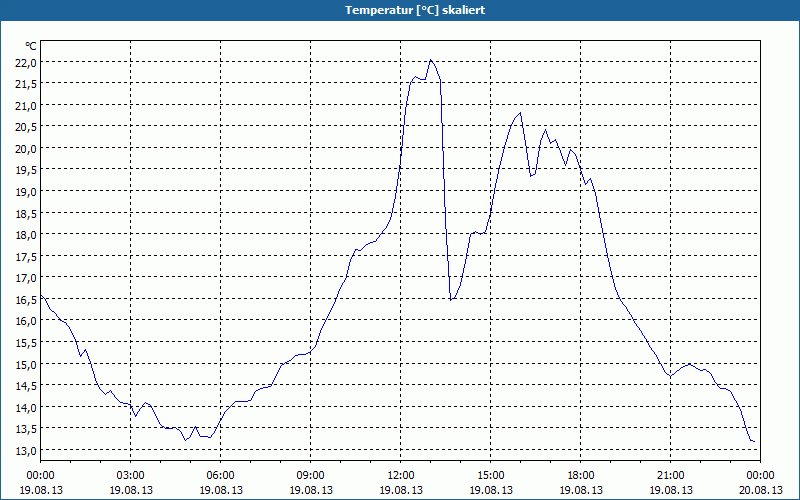Viewport: 800px width, 500px height.
Task: Select the 17,5 temperature axis label
Action: (x=27, y=257)
